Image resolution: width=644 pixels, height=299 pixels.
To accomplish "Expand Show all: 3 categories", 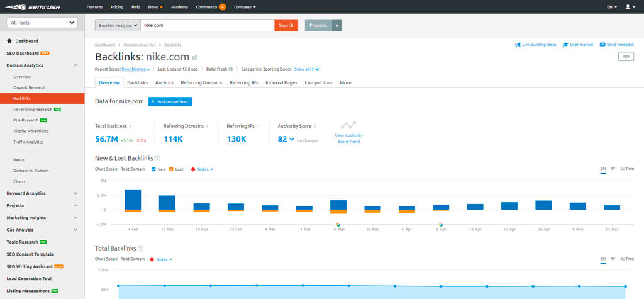I will (x=307, y=69).
